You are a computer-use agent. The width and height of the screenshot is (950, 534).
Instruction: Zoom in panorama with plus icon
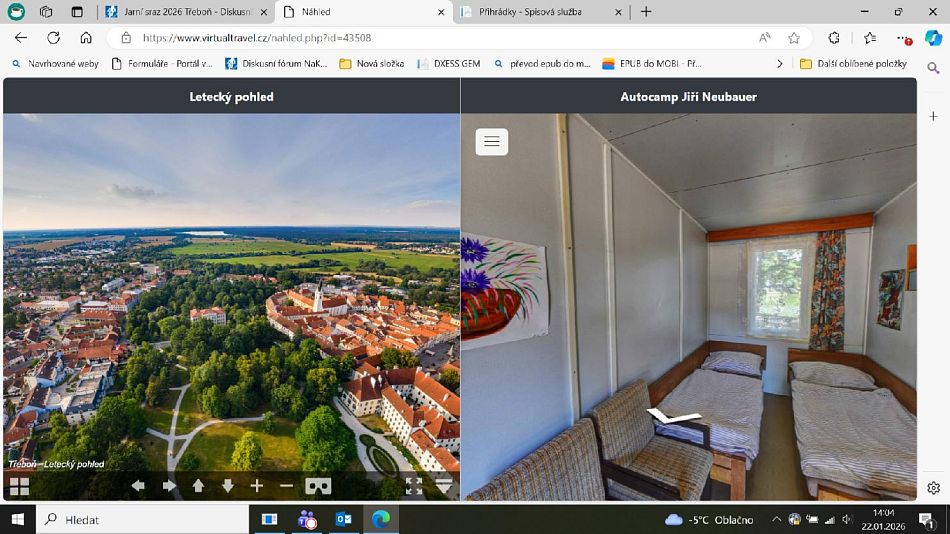[257, 486]
